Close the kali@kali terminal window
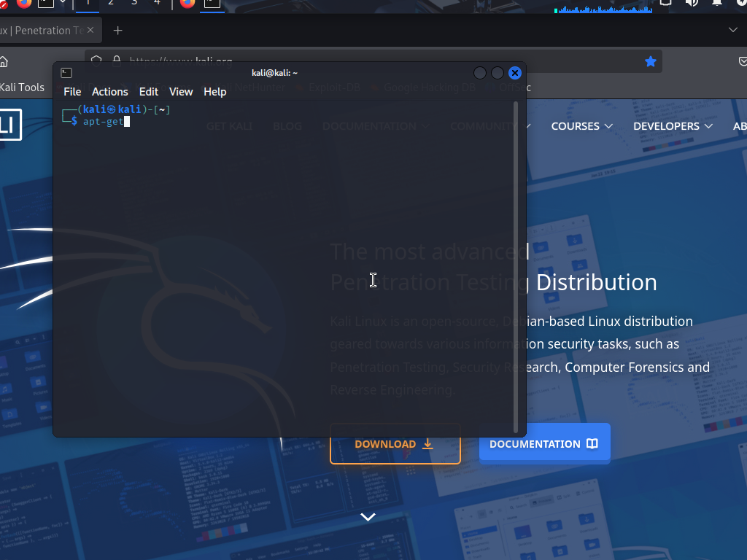The height and width of the screenshot is (560, 747). pyautogui.click(x=514, y=73)
